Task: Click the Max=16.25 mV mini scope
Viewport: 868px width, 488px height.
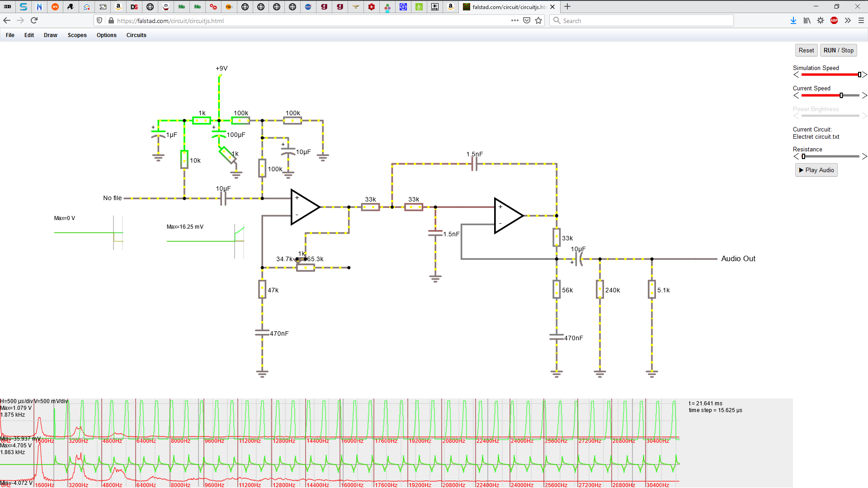Action: [x=206, y=241]
